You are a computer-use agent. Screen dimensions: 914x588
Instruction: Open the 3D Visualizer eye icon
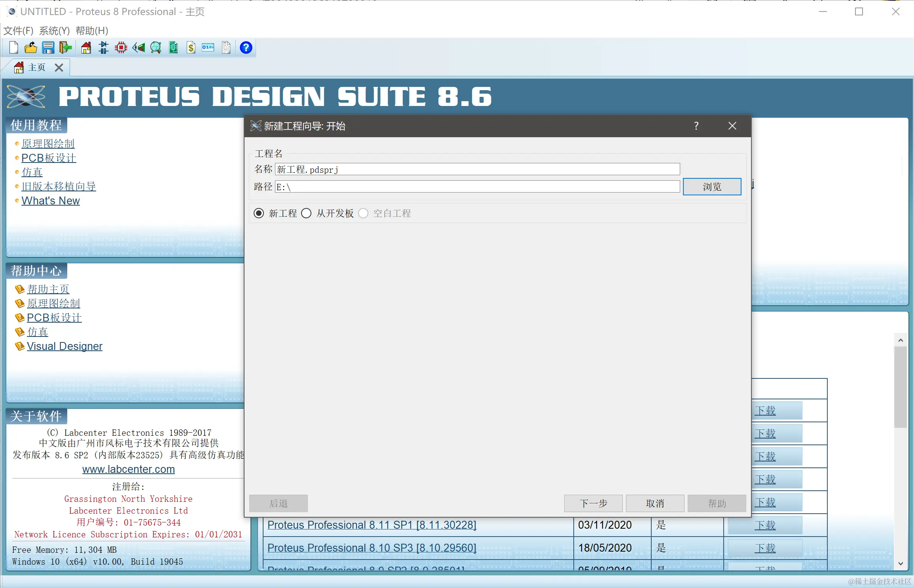tap(138, 48)
